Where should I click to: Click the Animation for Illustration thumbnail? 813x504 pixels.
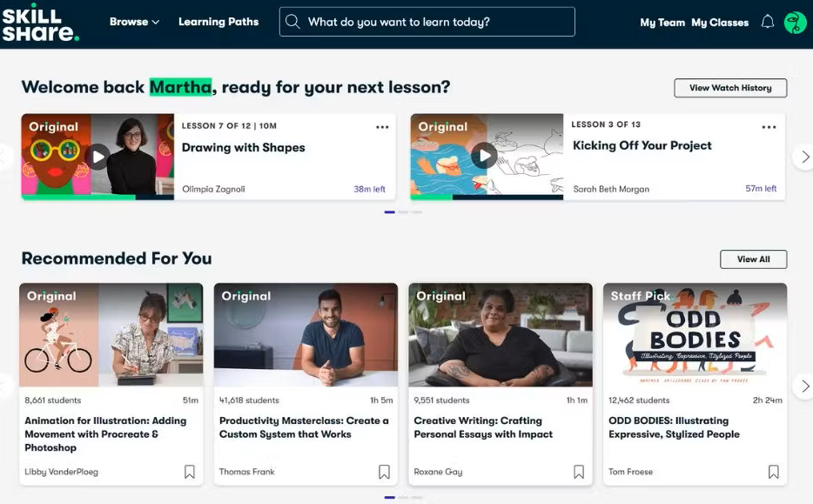pos(111,335)
